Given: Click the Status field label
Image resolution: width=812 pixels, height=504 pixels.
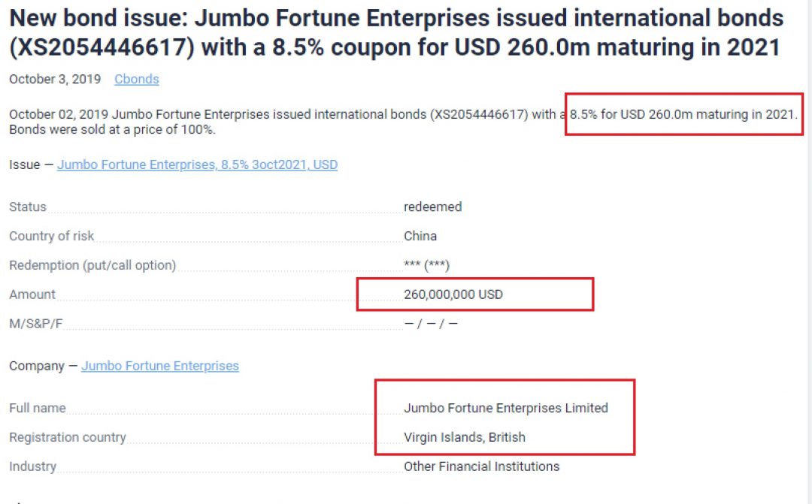Looking at the screenshot, I should (28, 207).
